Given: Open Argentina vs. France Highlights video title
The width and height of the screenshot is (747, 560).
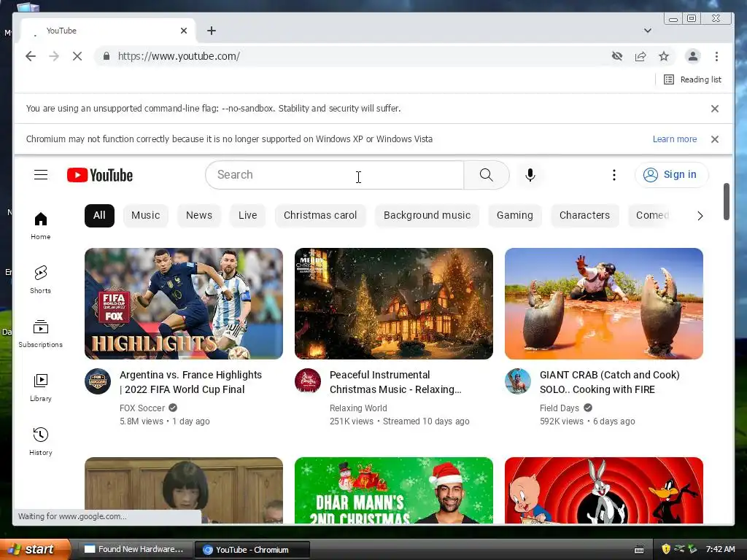Looking at the screenshot, I should [x=190, y=382].
